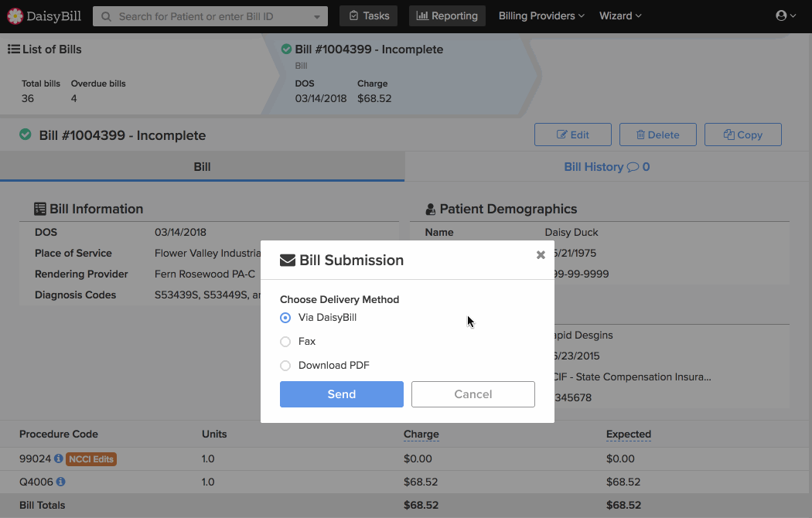Click the Delete bill button
Image resolution: width=812 pixels, height=518 pixels.
657,135
